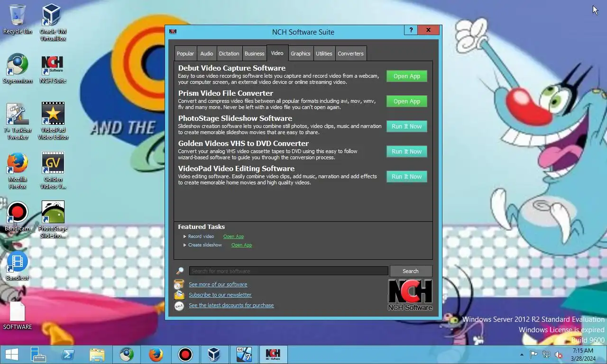This screenshot has height=364, width=607.
Task: Click the Debut Video Capture Software heading
Action: 232,68
